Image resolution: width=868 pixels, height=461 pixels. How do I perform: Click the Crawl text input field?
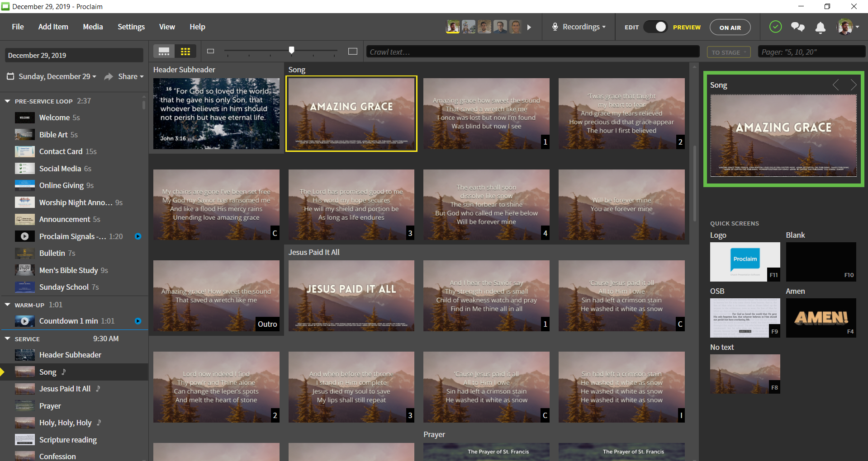pos(532,52)
